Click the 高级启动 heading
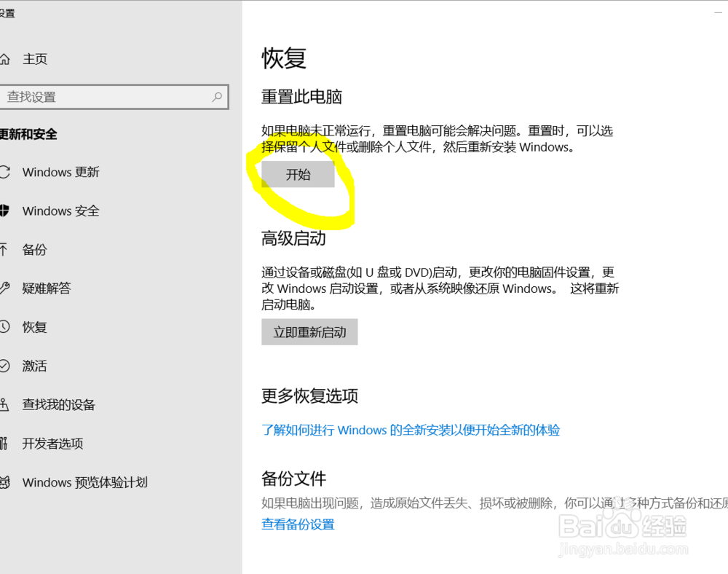The height and width of the screenshot is (574, 728). point(293,238)
